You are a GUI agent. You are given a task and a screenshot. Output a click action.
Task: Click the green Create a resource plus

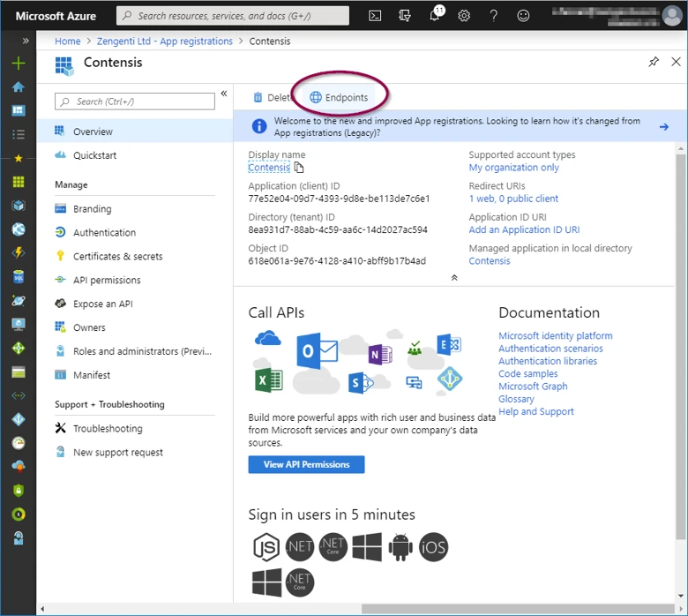(x=19, y=64)
